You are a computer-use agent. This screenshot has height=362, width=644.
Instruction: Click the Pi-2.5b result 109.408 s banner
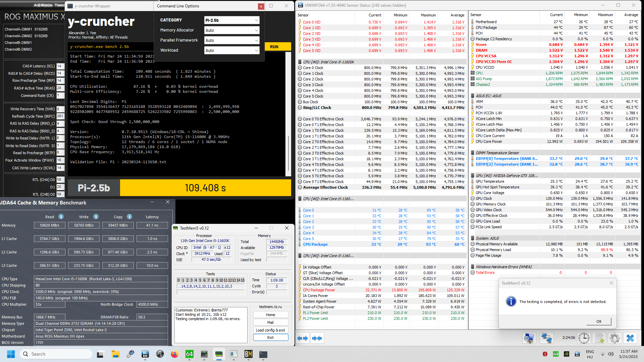tap(205, 188)
